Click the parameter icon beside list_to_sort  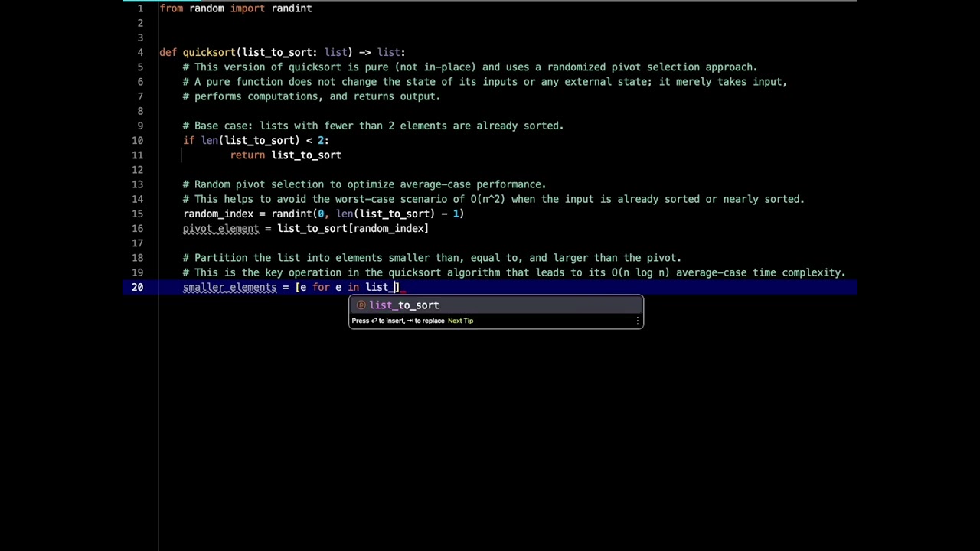coord(361,305)
